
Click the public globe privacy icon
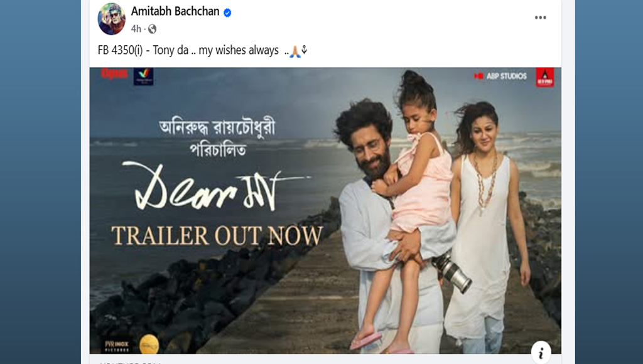[152, 29]
